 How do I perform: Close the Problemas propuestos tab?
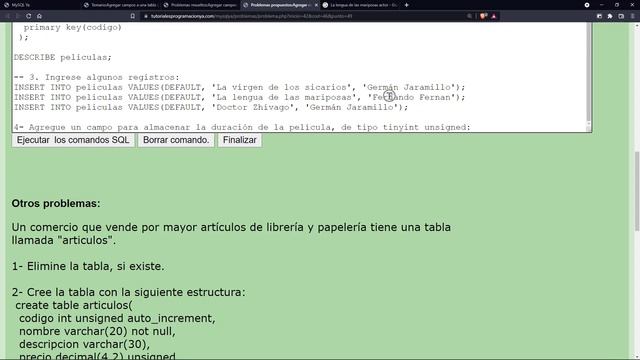[x=316, y=5]
